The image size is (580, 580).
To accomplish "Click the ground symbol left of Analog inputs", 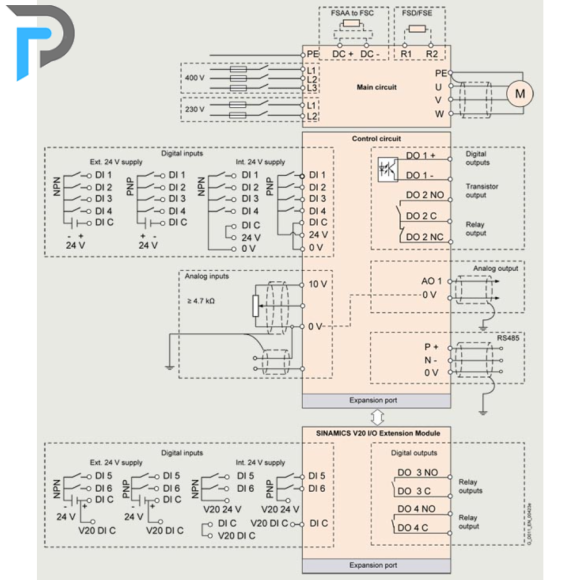I will 169,367.
